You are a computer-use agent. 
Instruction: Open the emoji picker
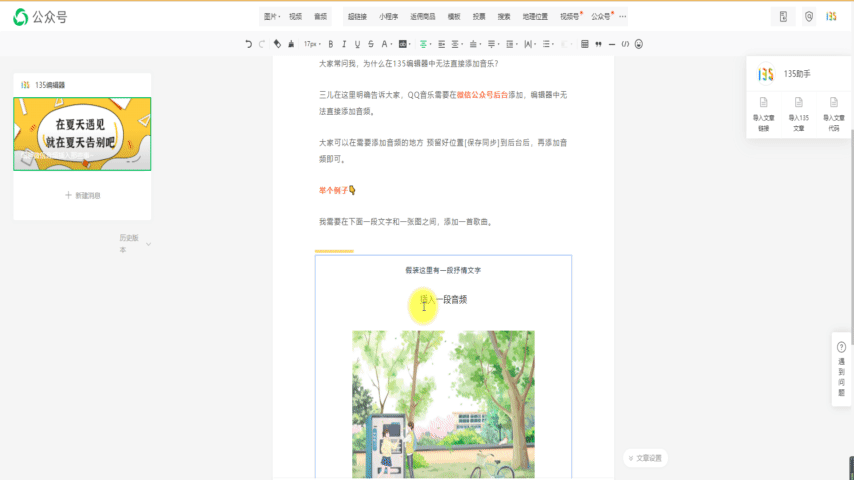click(639, 44)
